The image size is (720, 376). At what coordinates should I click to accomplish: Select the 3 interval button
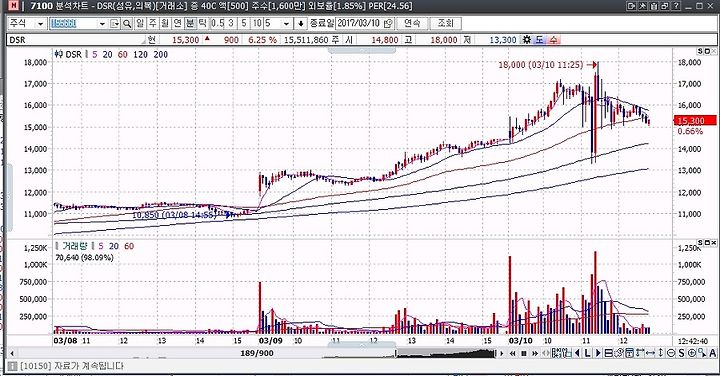(x=231, y=23)
